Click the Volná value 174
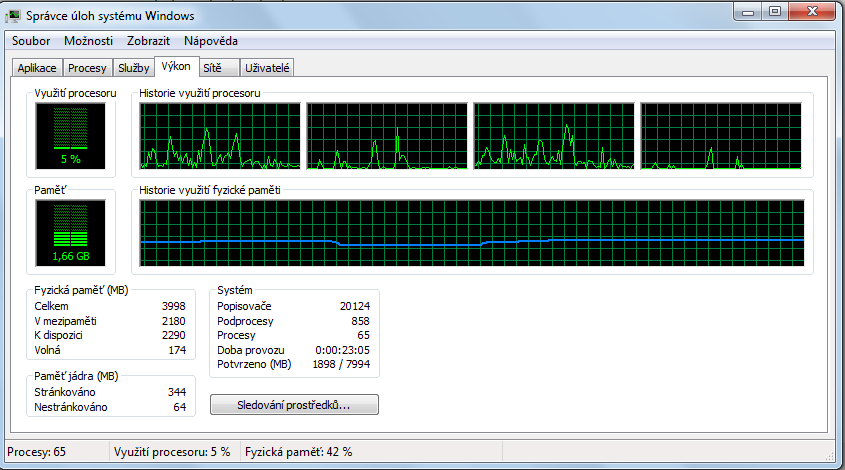This screenshot has height=470, width=845. [x=177, y=350]
